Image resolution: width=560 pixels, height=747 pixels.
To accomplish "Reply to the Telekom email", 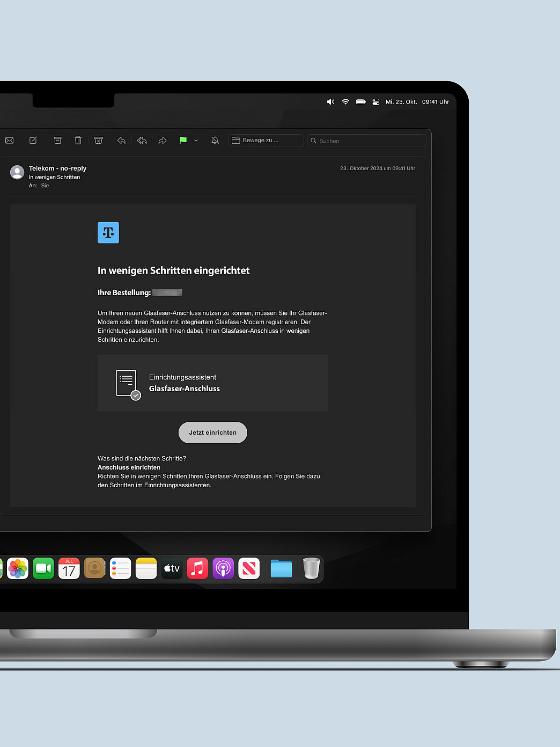I will coord(121,141).
